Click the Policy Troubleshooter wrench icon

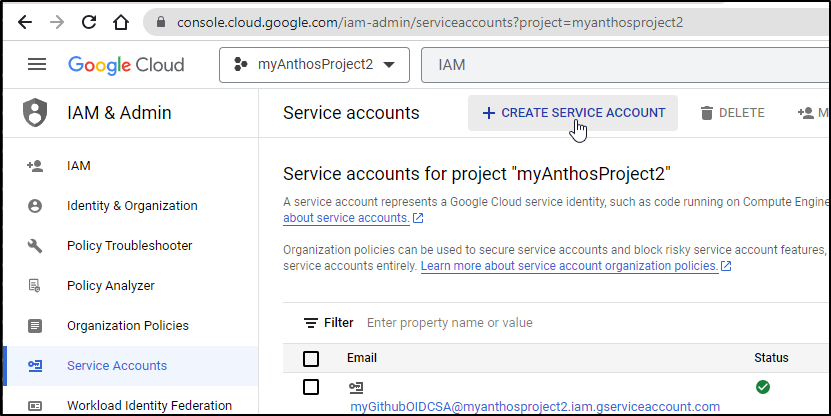click(35, 245)
